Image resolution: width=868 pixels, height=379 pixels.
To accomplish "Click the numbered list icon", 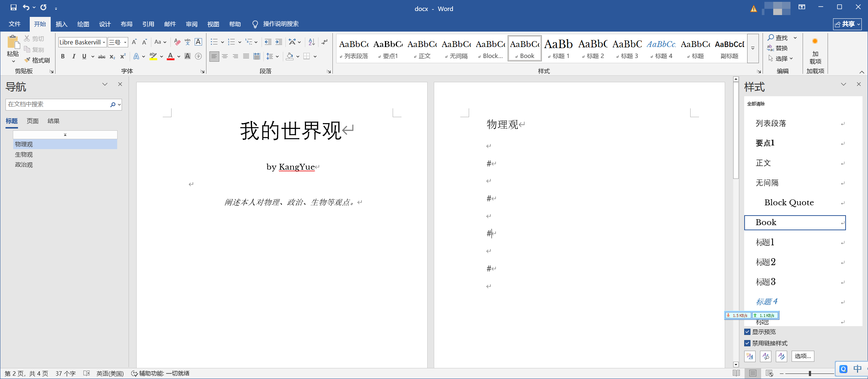I will click(x=231, y=42).
